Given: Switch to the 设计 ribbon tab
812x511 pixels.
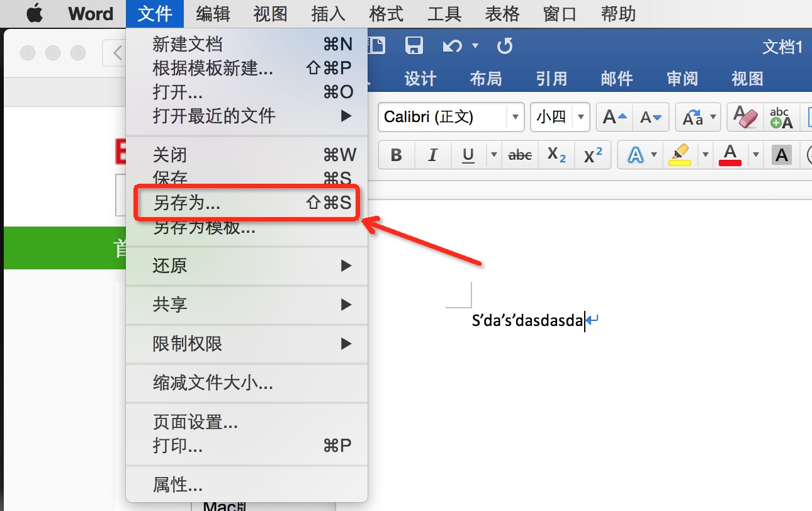Looking at the screenshot, I should pos(420,79).
